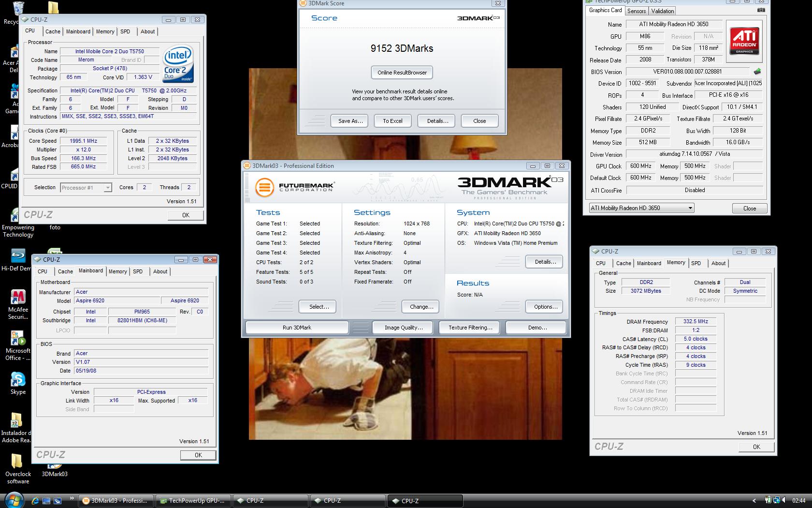Click CPU-Z Core Speed value 1995.1 MHz
This screenshot has height=508, width=812.
click(x=83, y=141)
